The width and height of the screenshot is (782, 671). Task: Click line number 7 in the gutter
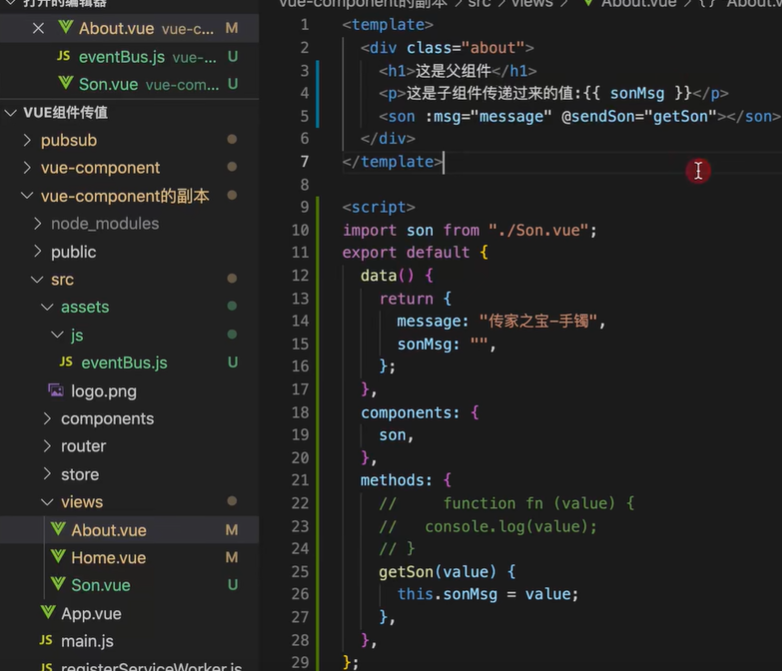(304, 161)
